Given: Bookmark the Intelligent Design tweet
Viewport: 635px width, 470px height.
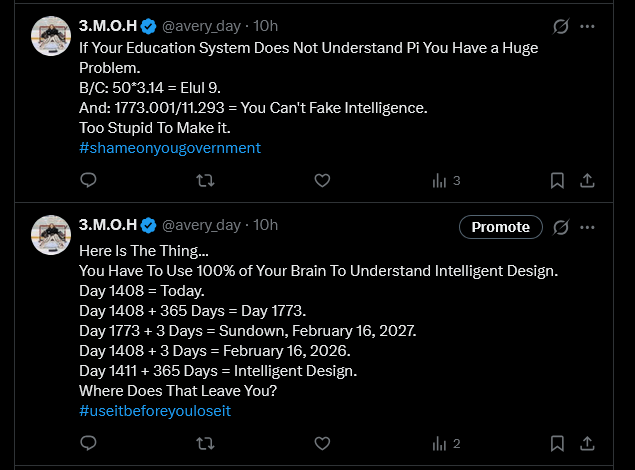Looking at the screenshot, I should [558, 443].
